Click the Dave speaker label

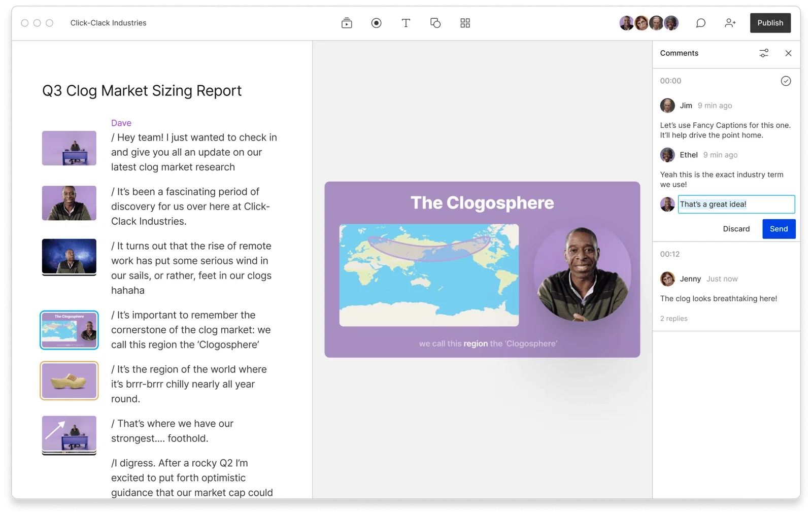coord(121,123)
